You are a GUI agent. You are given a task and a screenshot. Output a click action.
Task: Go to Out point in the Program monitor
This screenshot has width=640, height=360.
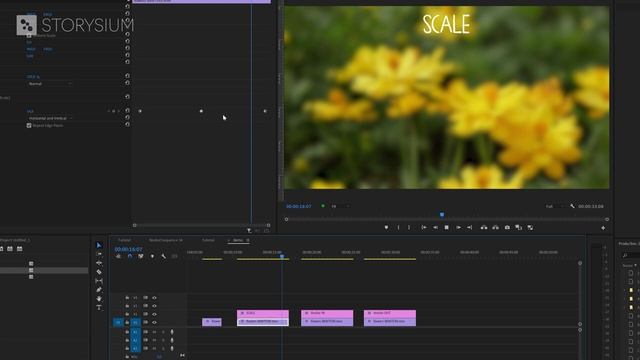(469, 227)
